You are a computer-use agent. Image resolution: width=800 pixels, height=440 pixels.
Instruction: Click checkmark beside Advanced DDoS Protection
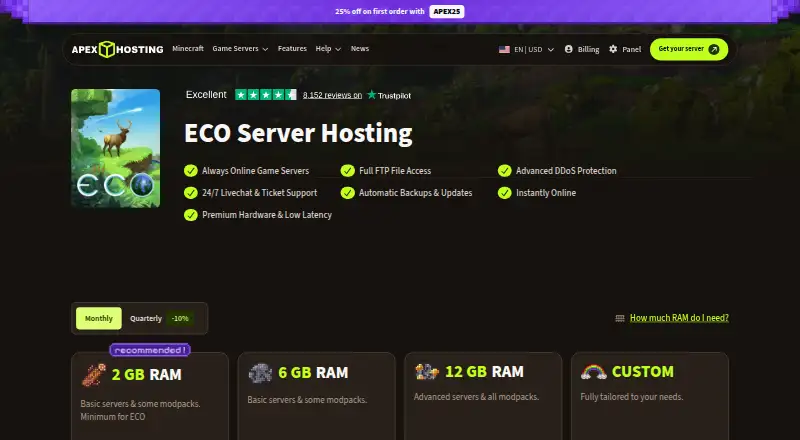[x=505, y=170]
